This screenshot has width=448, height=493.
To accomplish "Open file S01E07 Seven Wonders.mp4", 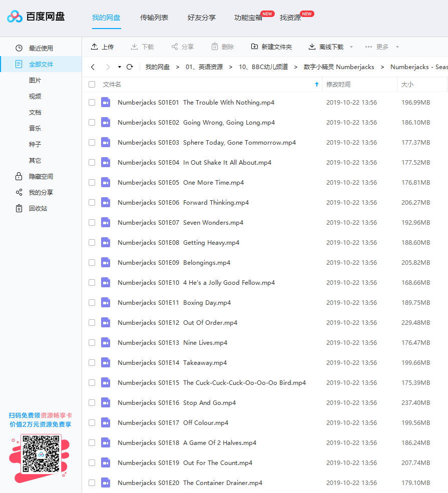I will pyautogui.click(x=181, y=223).
